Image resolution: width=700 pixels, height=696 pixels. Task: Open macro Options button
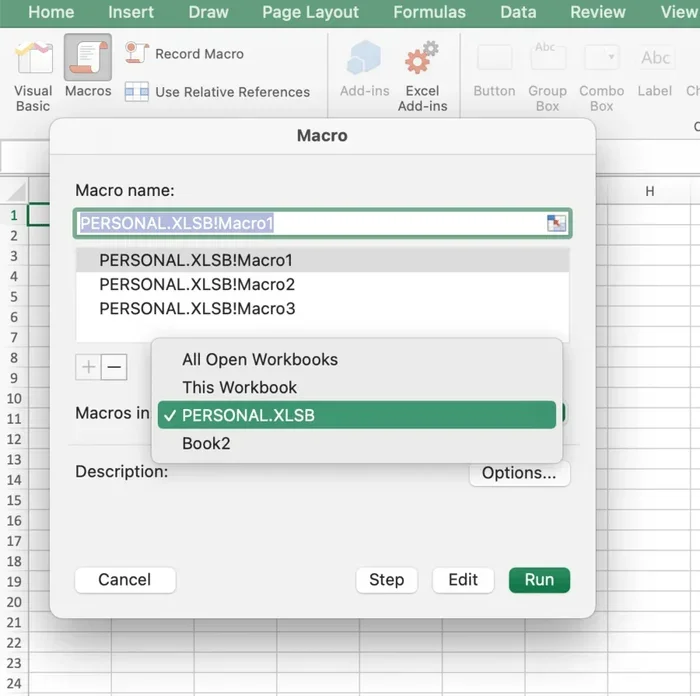(519, 472)
